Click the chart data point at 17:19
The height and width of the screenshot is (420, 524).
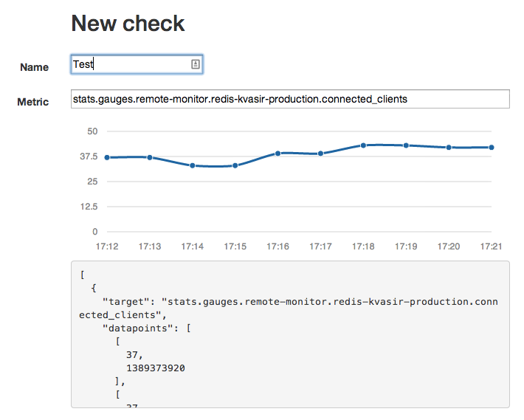(406, 145)
